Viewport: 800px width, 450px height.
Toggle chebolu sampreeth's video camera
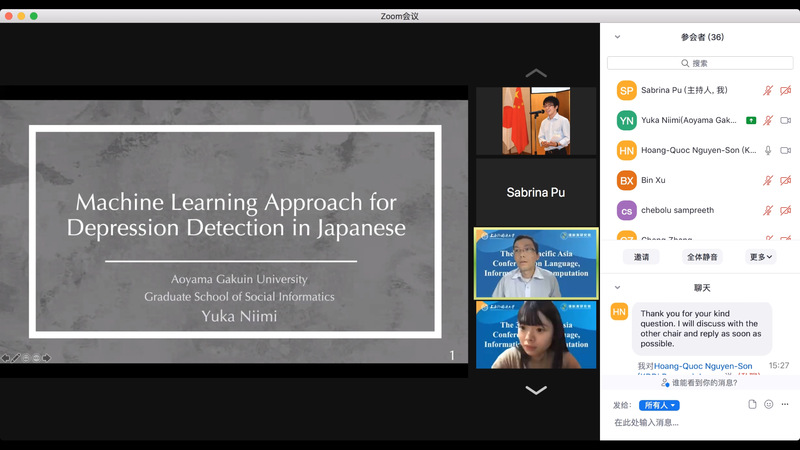[785, 210]
